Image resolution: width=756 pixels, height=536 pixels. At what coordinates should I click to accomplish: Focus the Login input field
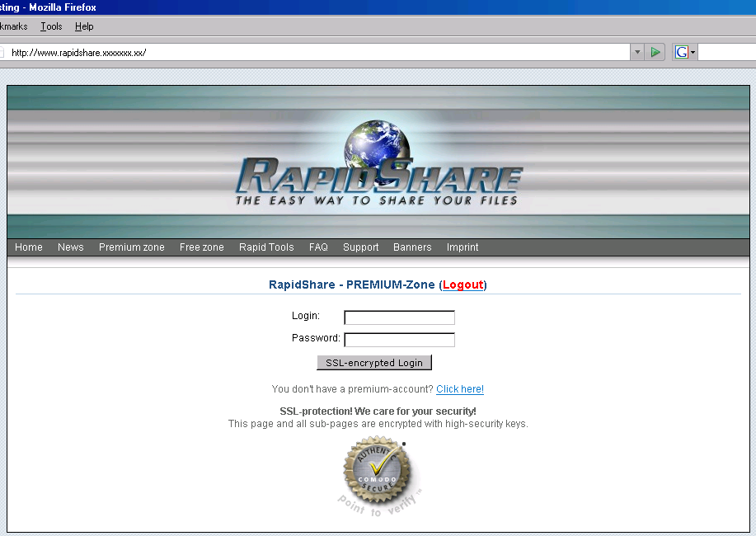[x=399, y=317]
